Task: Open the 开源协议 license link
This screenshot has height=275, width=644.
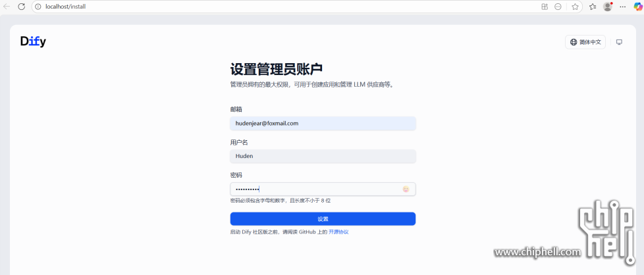Action: (338, 232)
